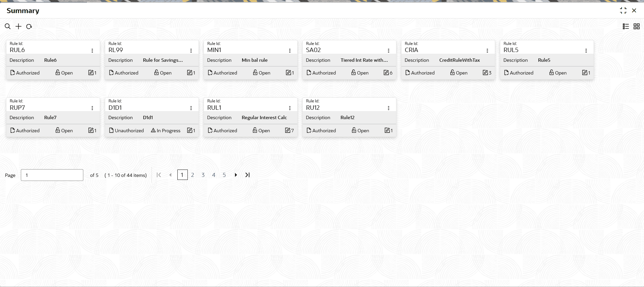The height and width of the screenshot is (287, 644).
Task: Switch to list view layout
Action: pos(626,26)
